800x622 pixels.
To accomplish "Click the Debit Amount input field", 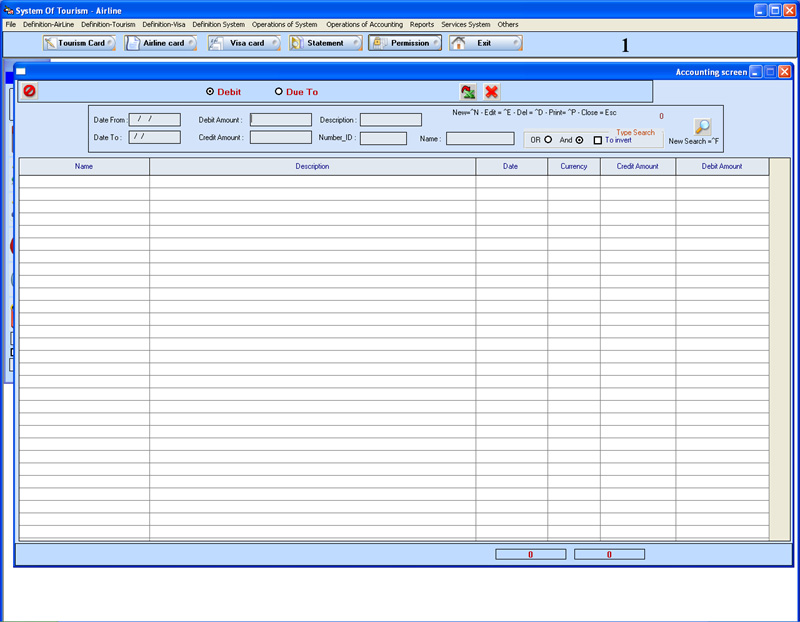I will 281,120.
